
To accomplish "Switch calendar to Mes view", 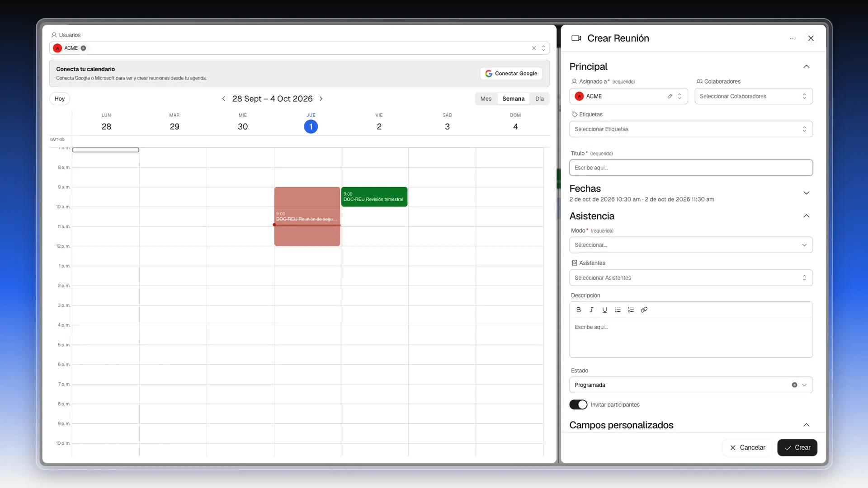I will (x=486, y=99).
